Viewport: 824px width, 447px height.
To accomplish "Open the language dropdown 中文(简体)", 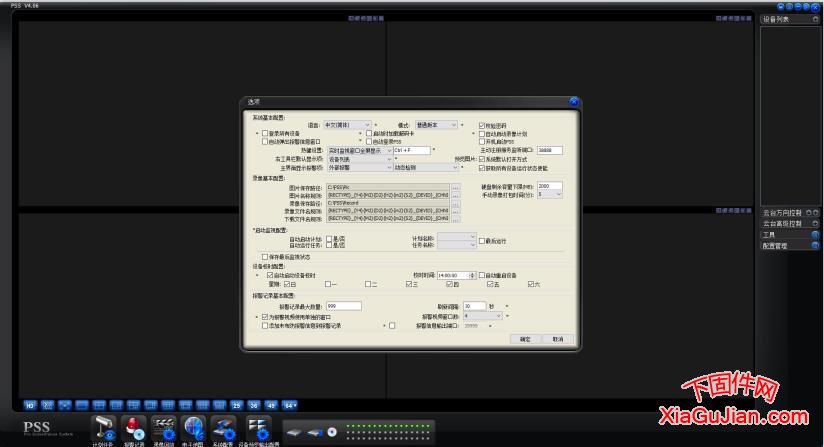I will point(347,125).
